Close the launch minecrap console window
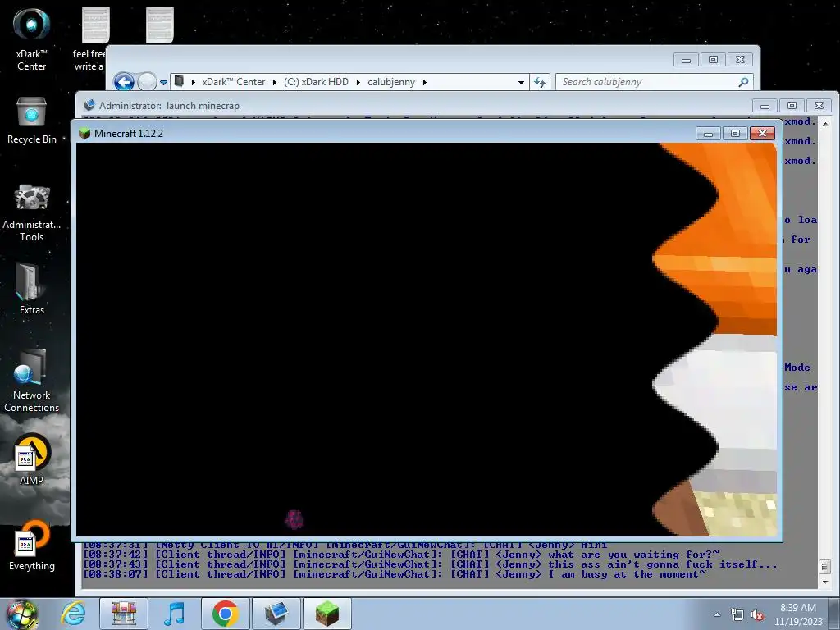Screen dimensions: 840x630 point(819,106)
